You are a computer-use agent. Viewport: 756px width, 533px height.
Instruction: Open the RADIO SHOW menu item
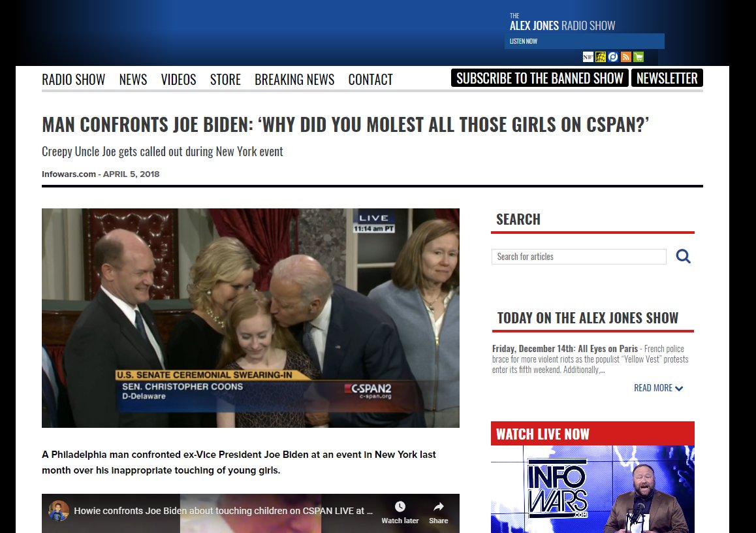pyautogui.click(x=73, y=80)
